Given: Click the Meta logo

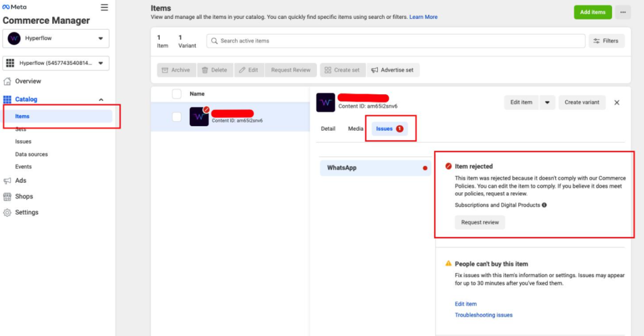Looking at the screenshot, I should tap(14, 7).
